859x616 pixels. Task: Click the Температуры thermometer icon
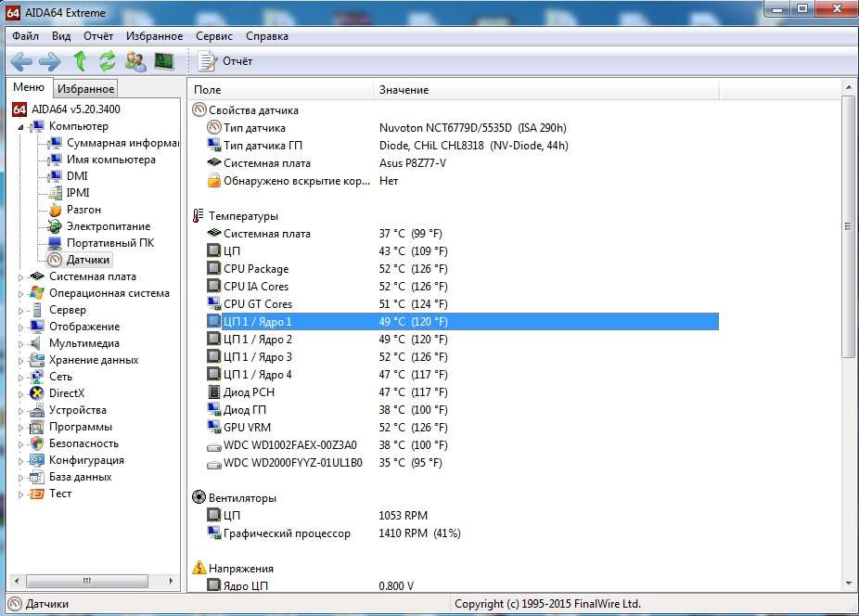[198, 216]
